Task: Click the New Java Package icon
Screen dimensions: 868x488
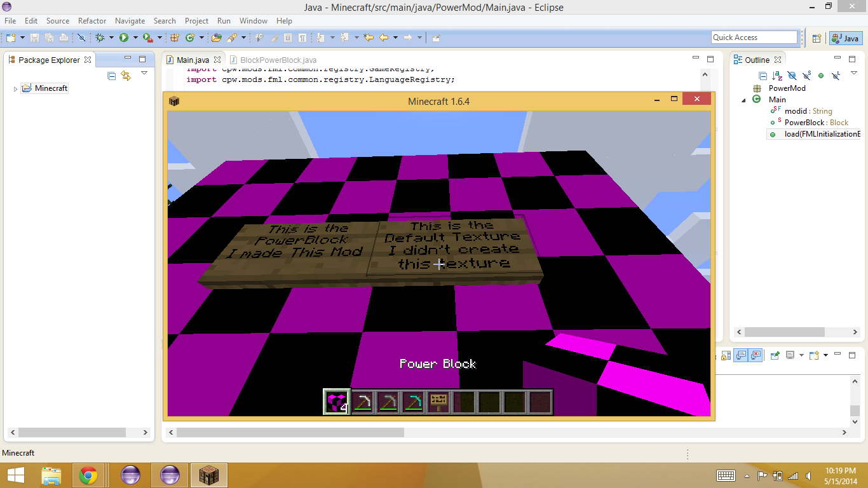Action: coord(175,37)
